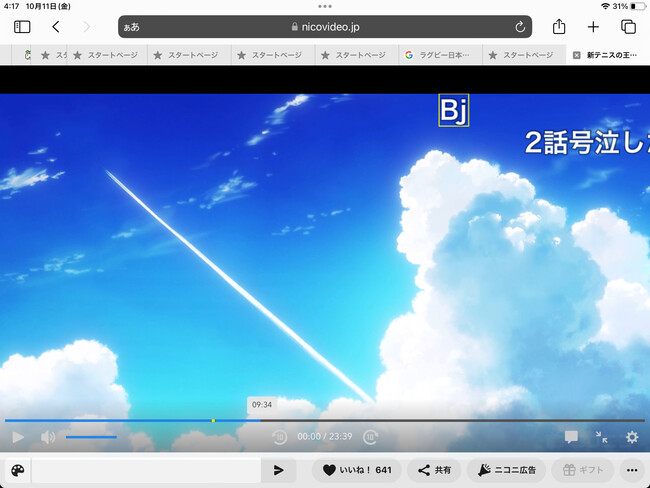Play the video
The image size is (650, 488).
point(17,437)
